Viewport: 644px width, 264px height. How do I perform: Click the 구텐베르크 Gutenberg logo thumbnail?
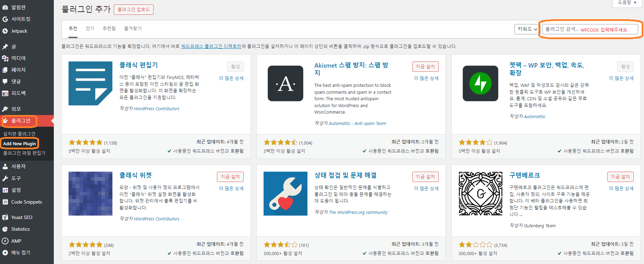tap(481, 194)
